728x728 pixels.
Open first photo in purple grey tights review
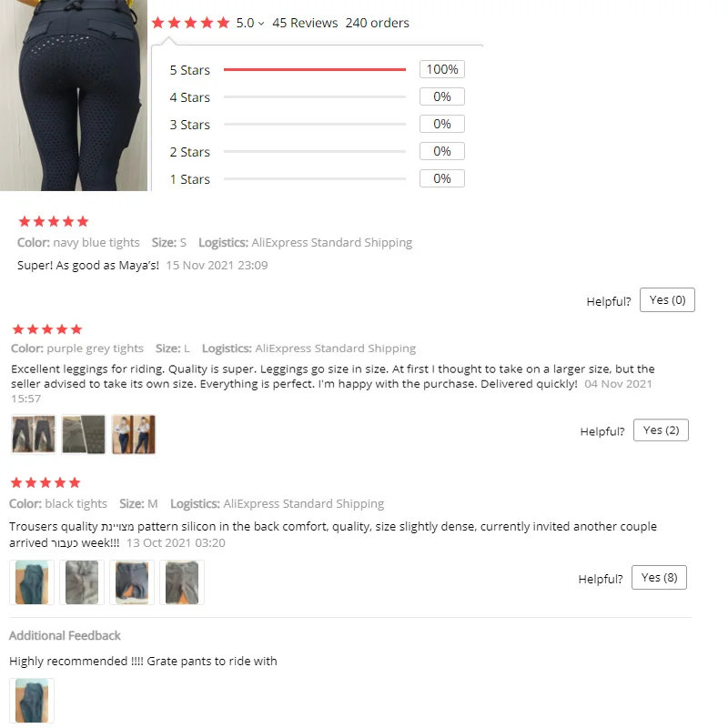(x=34, y=435)
